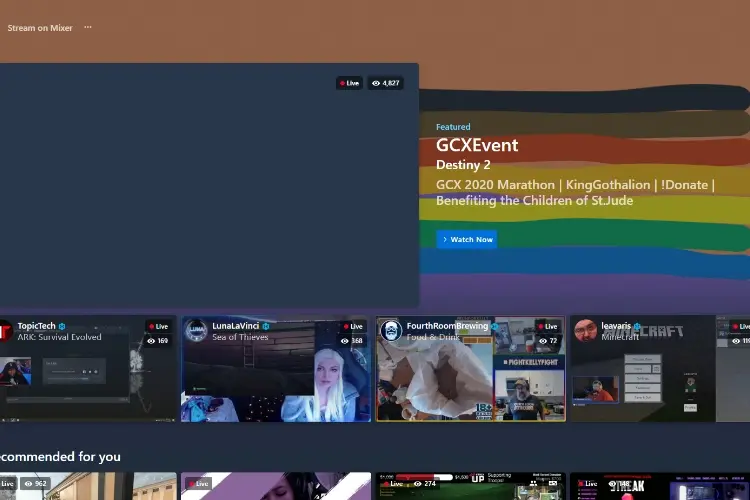Click the Recommended for you heading
This screenshot has width=750, height=500.
[60, 456]
